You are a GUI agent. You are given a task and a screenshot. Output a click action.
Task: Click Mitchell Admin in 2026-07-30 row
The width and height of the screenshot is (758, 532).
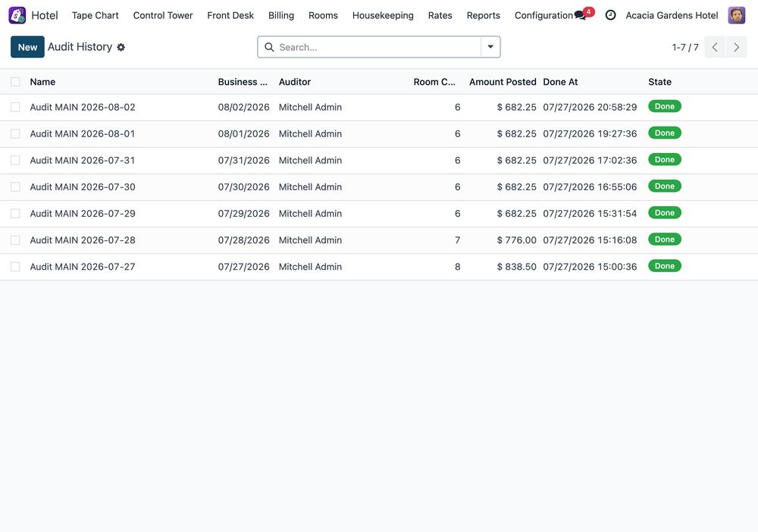tap(310, 187)
